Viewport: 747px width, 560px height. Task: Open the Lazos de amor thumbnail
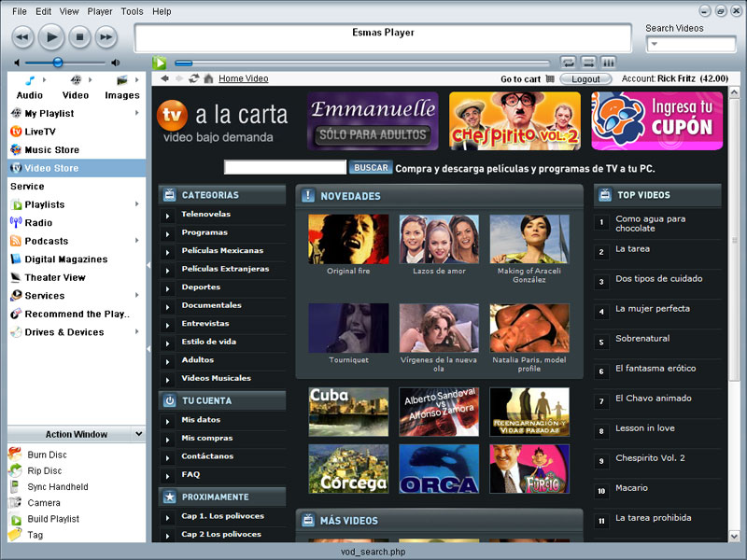coord(439,239)
